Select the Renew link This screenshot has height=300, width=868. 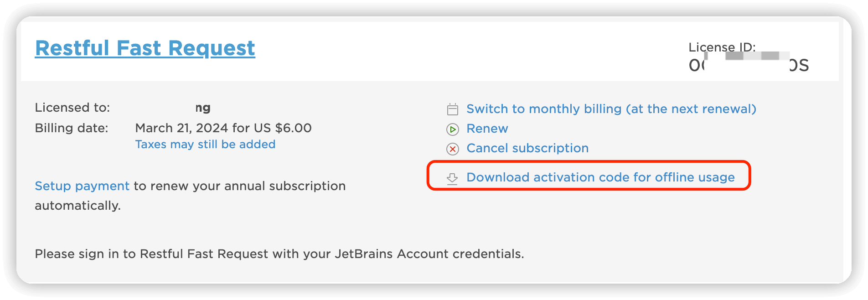pyautogui.click(x=487, y=129)
